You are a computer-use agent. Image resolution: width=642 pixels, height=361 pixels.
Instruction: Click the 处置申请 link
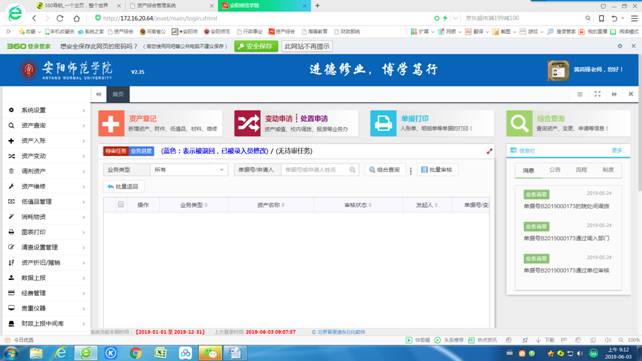click(314, 119)
